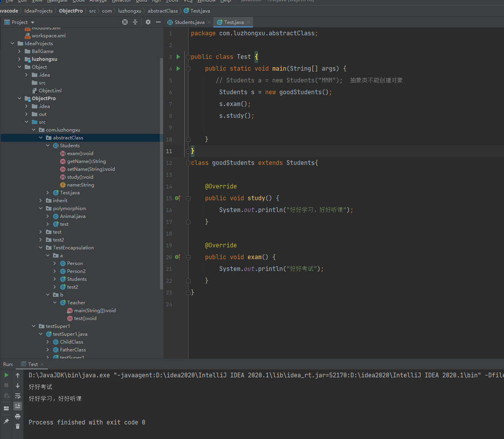Fold exam() method at line 20
This screenshot has width=504, height=439.
pyautogui.click(x=188, y=257)
